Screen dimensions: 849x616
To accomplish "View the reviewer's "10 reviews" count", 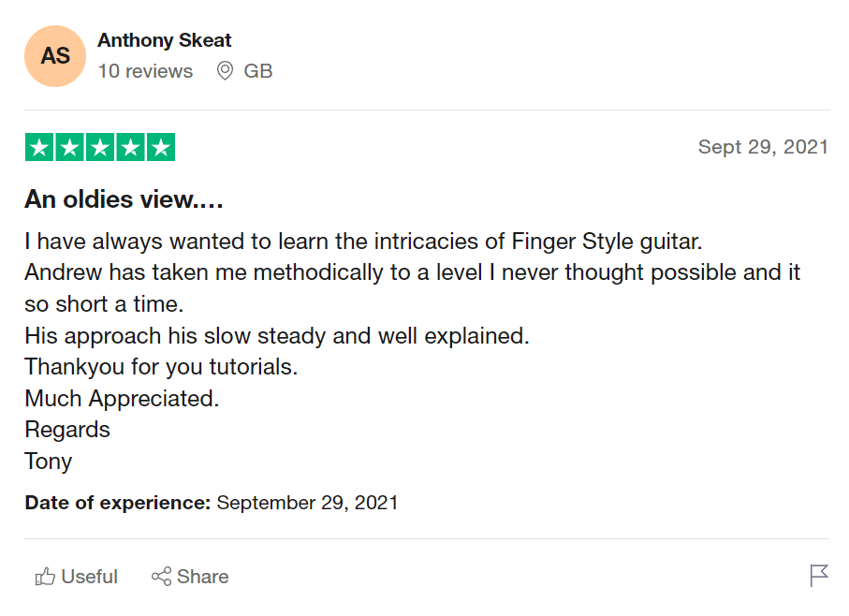I will [x=145, y=71].
